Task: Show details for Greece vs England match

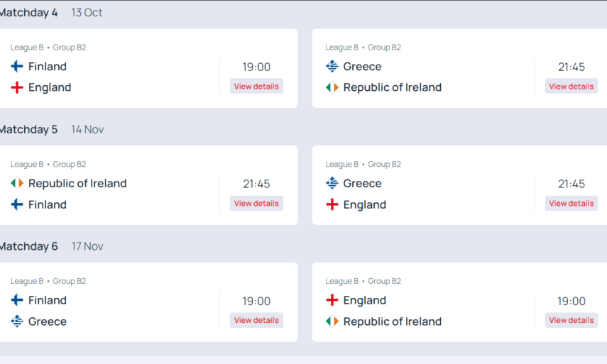Action: coord(571,204)
